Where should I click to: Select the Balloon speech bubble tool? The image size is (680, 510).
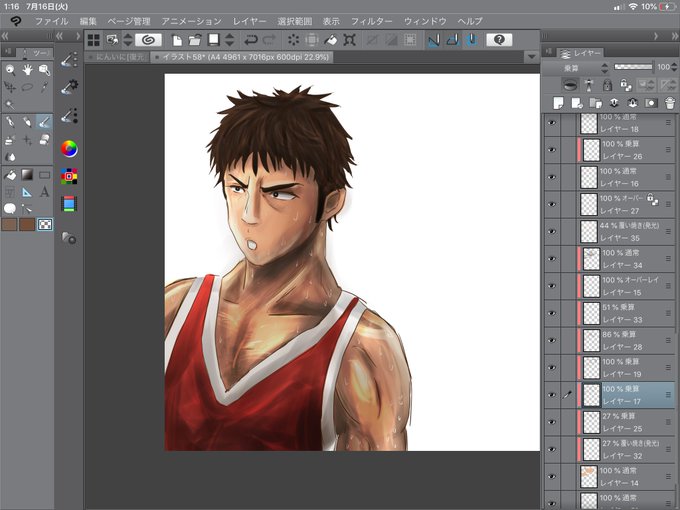[10, 209]
